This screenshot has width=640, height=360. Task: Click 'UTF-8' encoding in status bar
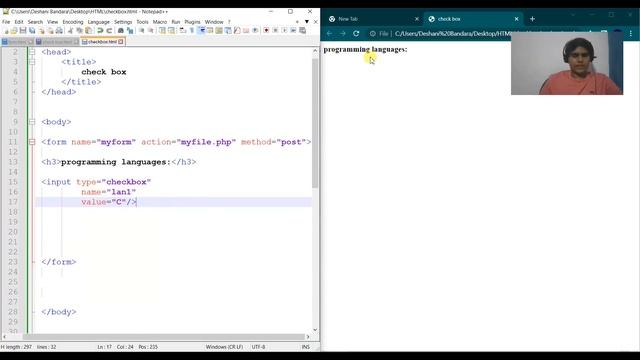[258, 347]
